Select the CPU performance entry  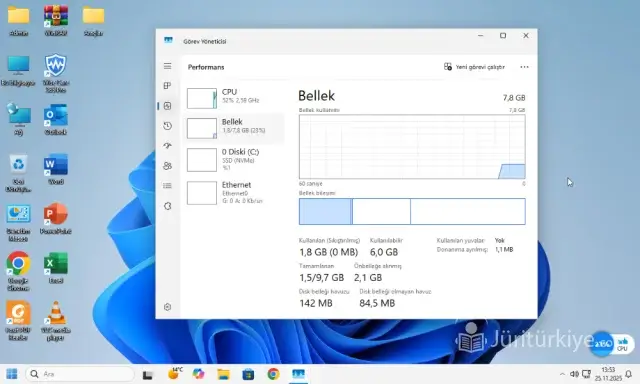[x=234, y=98]
